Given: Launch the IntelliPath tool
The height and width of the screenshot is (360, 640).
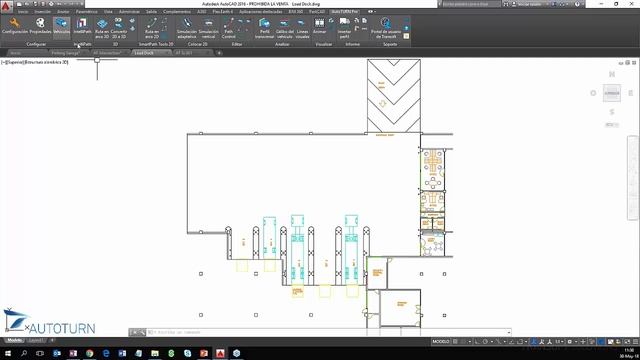Looking at the screenshot, I should 82,26.
